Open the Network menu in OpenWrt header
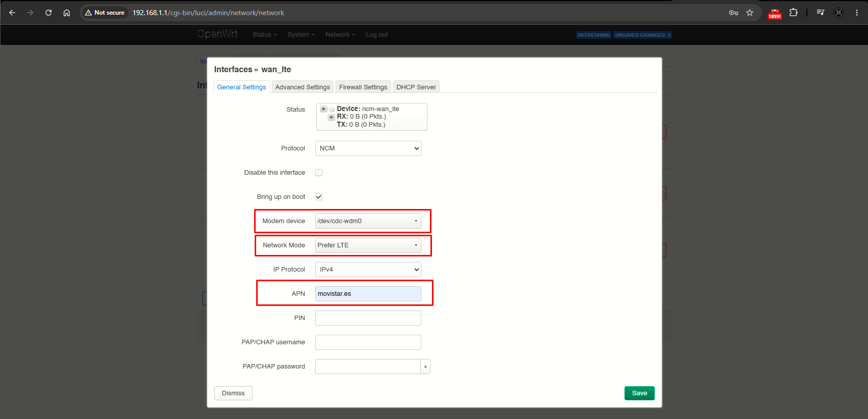Screen dimensions: 868x419 pyautogui.click(x=341, y=35)
